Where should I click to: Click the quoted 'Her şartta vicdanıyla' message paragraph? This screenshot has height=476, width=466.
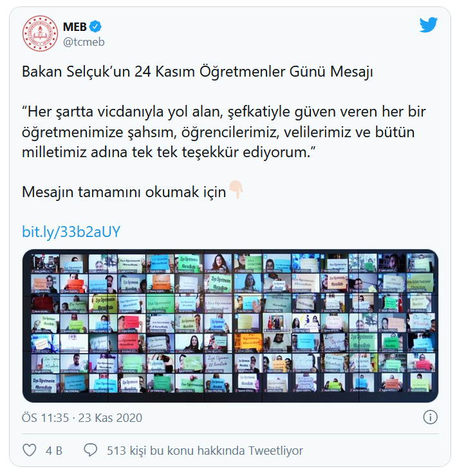(x=223, y=132)
